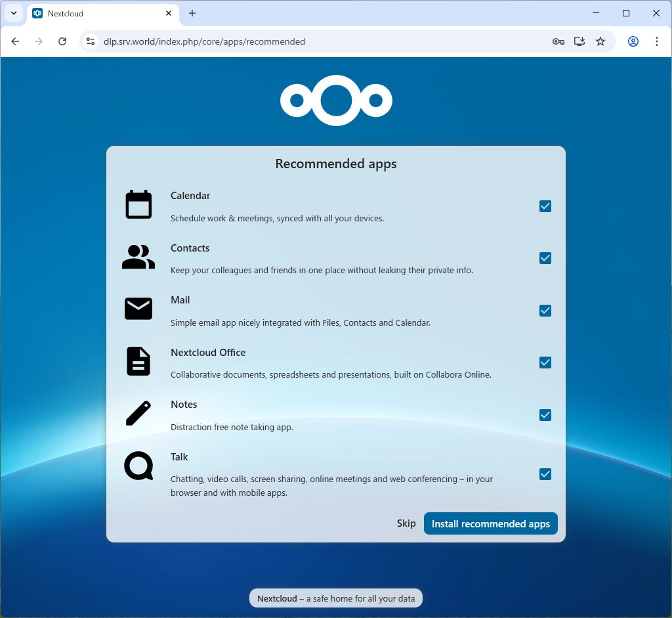Uncheck the Talk checkbox
This screenshot has width=672, height=618.
pos(545,474)
